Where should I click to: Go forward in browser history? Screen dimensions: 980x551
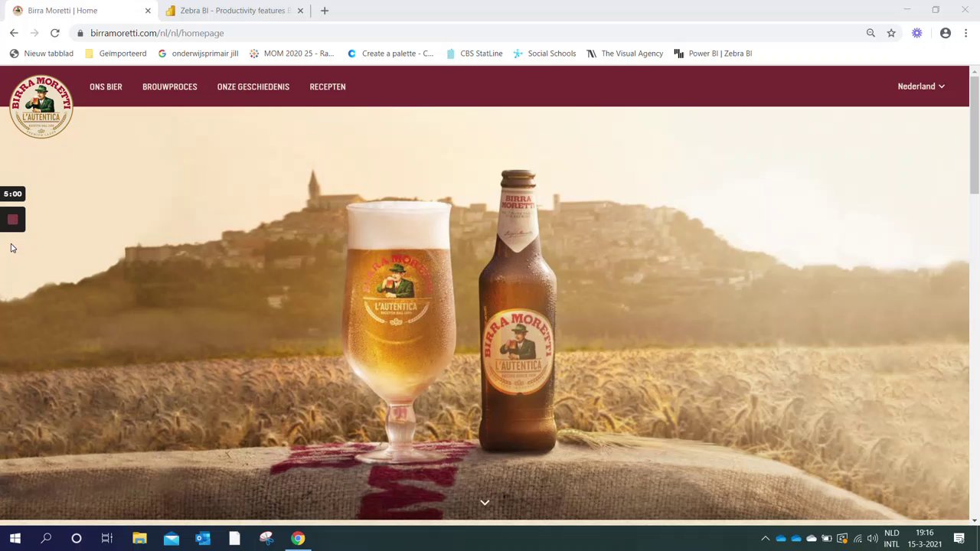34,33
